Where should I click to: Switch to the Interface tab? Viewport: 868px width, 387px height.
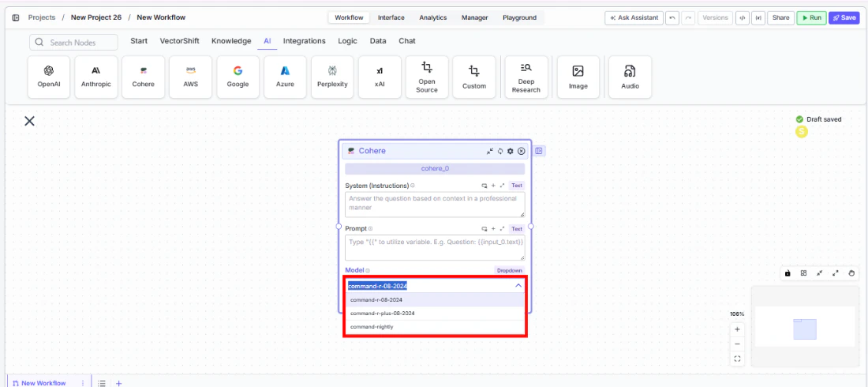[391, 17]
